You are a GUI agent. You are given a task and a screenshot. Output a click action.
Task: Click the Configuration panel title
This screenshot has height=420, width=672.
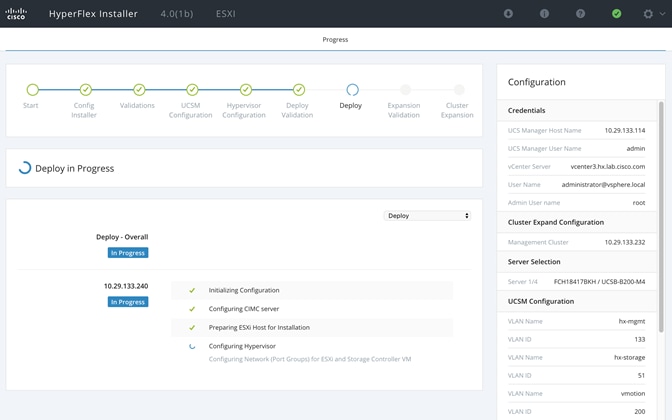[x=537, y=82]
